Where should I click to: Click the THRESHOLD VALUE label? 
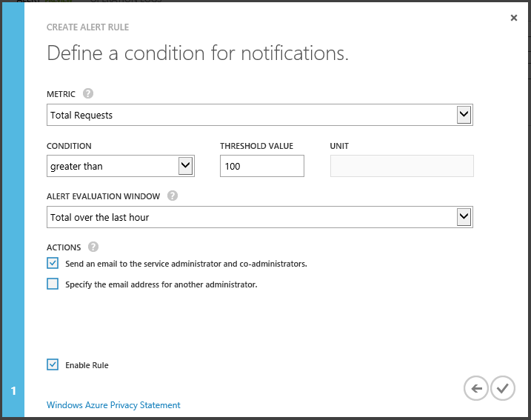(x=256, y=146)
